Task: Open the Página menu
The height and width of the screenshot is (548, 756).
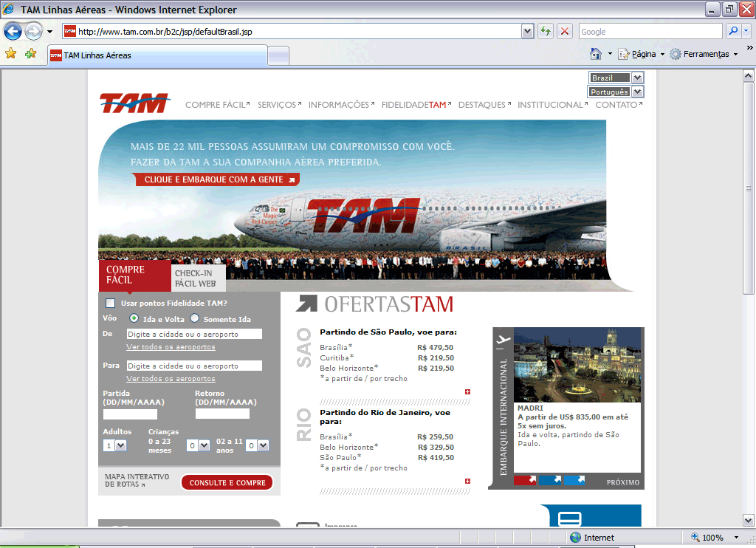Action: point(642,54)
